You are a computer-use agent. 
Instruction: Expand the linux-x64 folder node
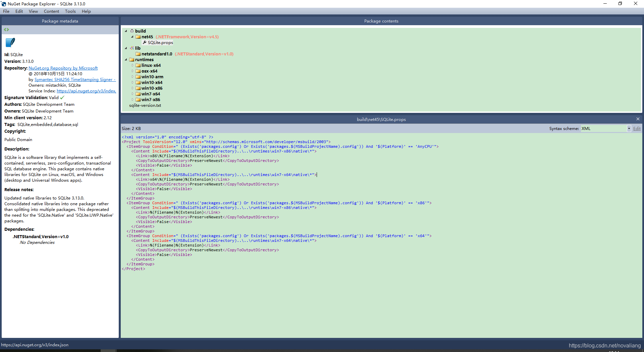(x=132, y=65)
